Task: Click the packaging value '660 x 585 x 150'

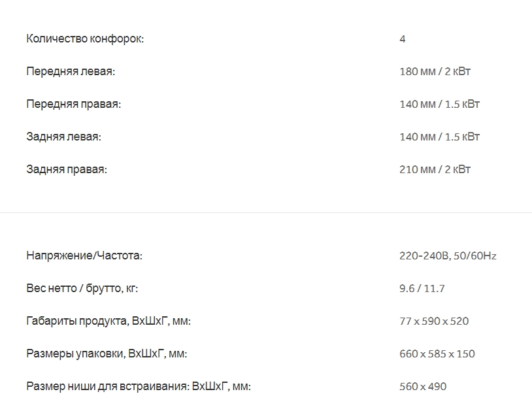Action: point(437,353)
